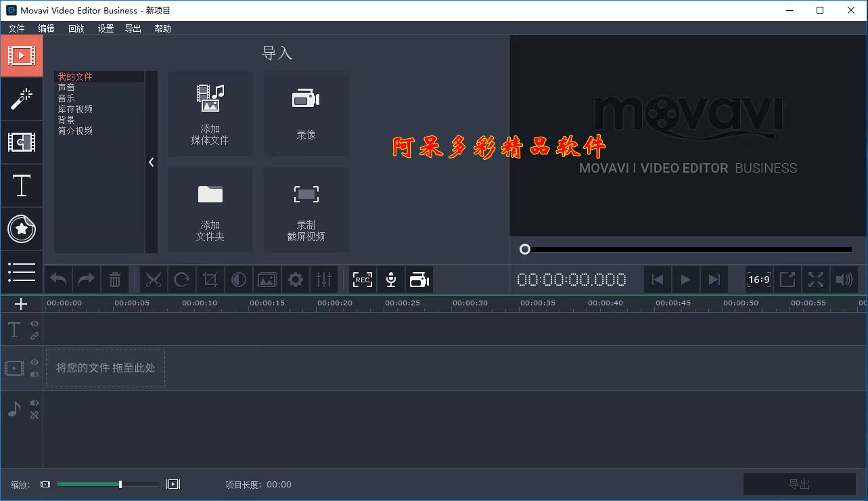Click the drop files here placeholder
868x501 pixels.
(106, 368)
